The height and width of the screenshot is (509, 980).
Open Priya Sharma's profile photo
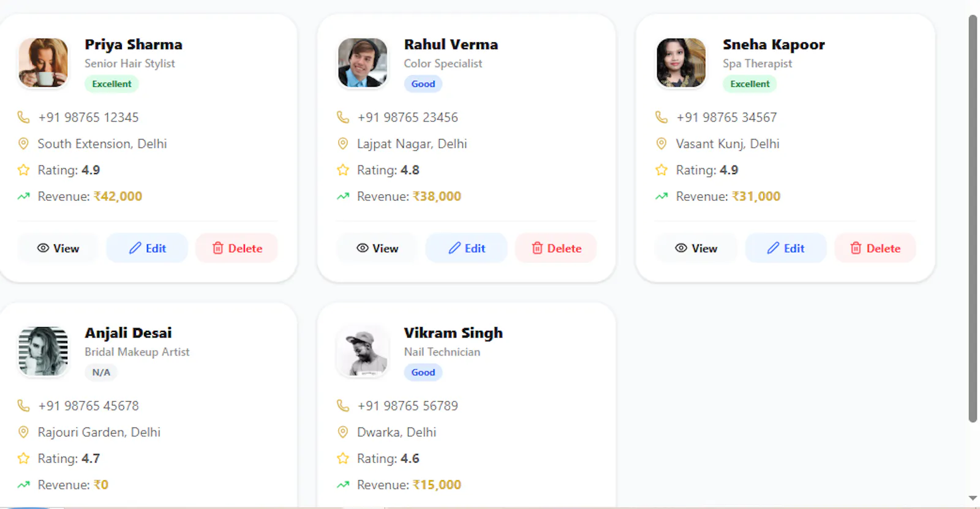click(x=43, y=62)
